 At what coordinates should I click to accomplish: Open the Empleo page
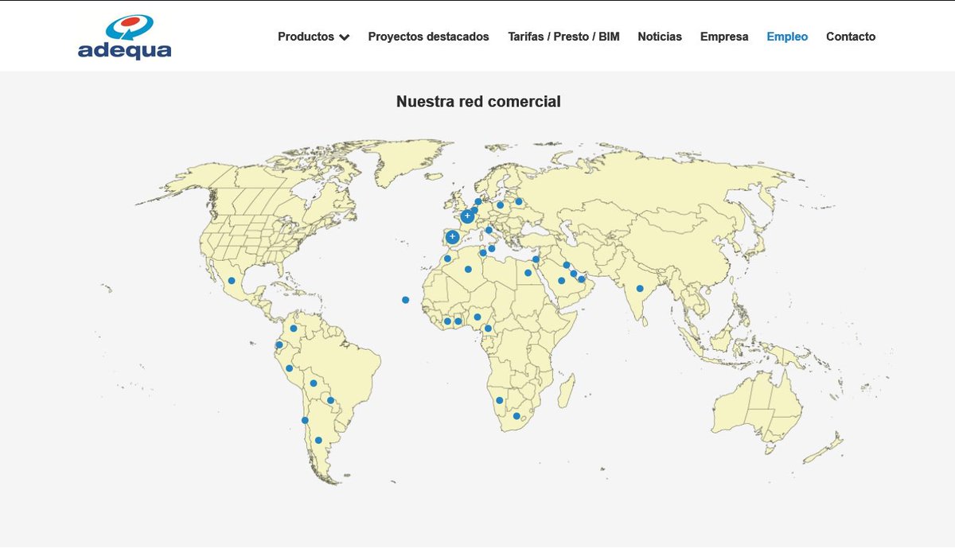click(x=787, y=37)
